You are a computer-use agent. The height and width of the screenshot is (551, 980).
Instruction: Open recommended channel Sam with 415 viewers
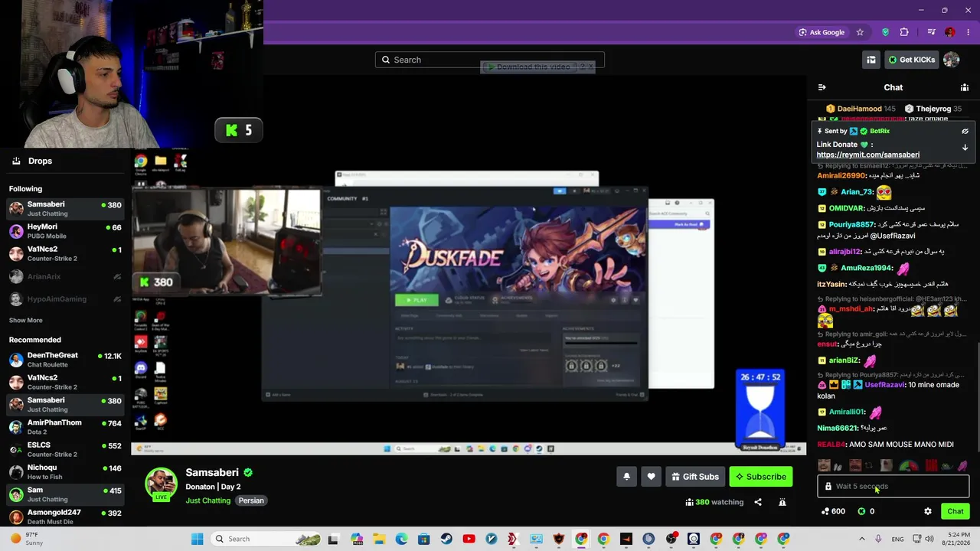tap(65, 494)
